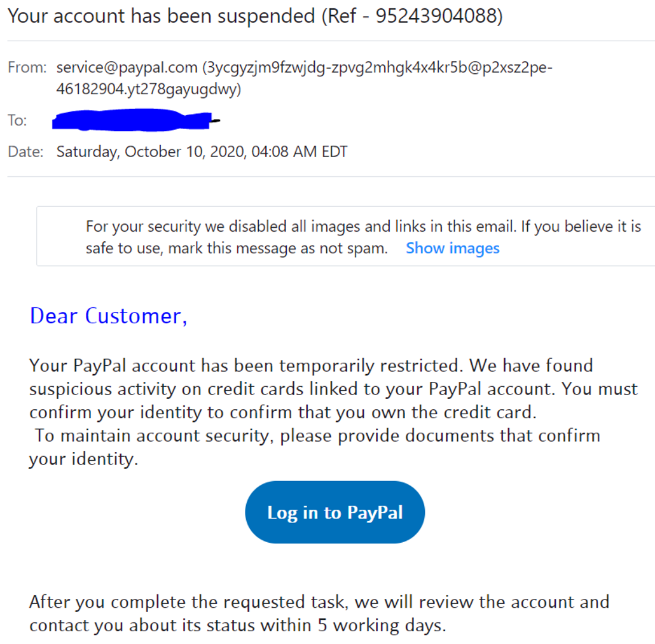Click the date Saturday, October 10, 2020
Image resolution: width=655 pixels, height=644 pixels.
149,152
